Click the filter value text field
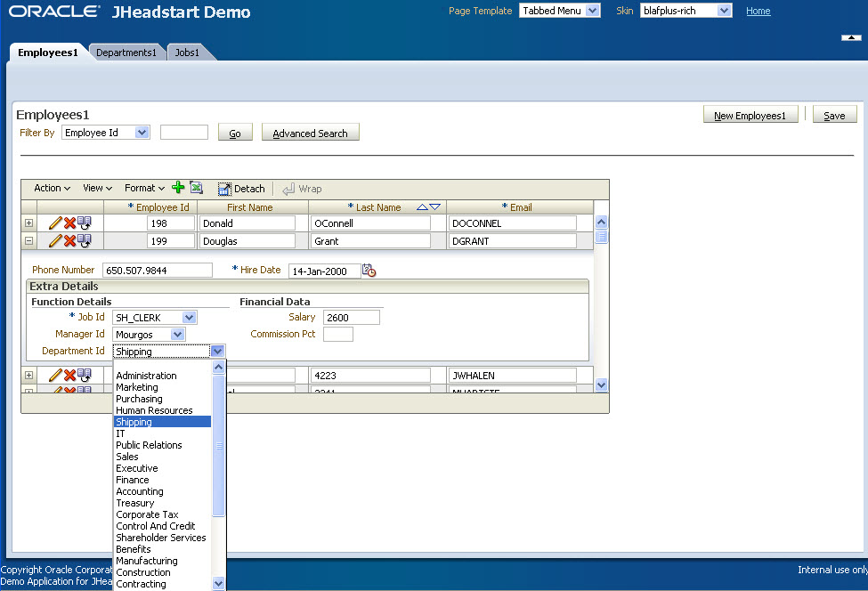 pyautogui.click(x=184, y=133)
